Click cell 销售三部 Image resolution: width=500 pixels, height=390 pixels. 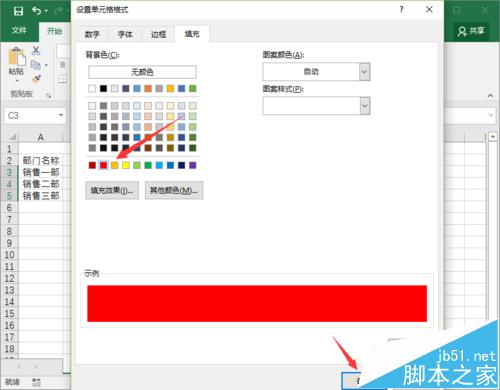41,196
